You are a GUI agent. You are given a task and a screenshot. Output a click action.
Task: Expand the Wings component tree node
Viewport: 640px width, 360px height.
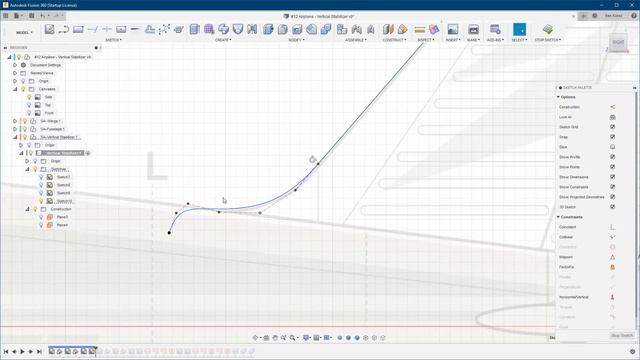point(15,121)
